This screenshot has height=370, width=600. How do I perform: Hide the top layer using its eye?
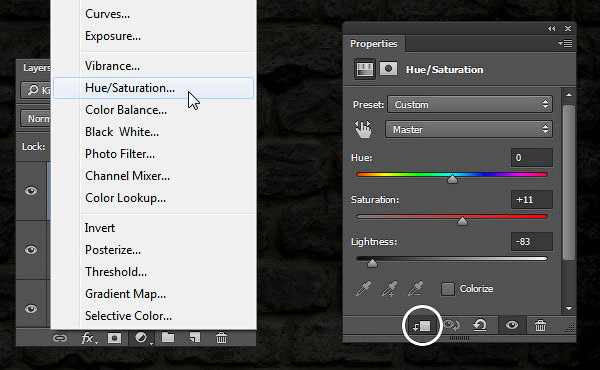tap(31, 191)
